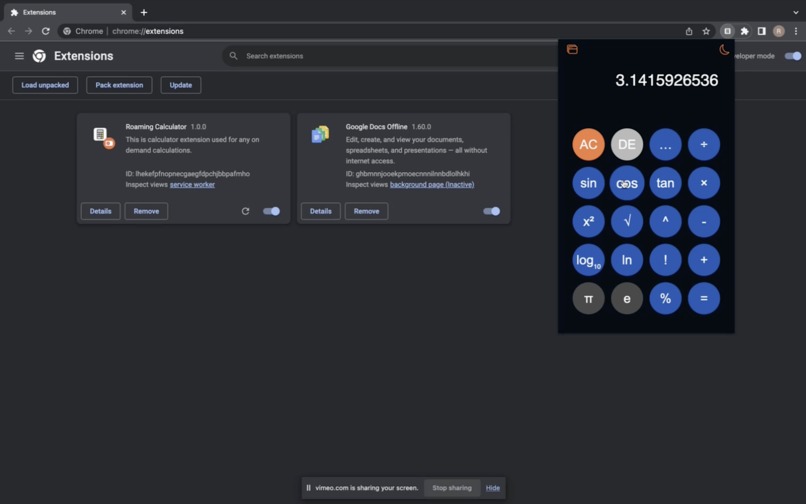Stop sharing the screen with vimeo.com

(452, 488)
